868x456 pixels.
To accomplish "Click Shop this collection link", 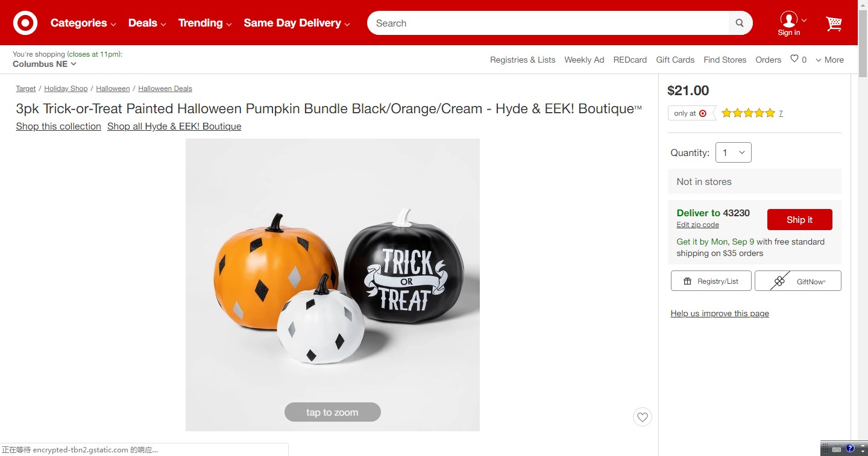I will click(58, 126).
